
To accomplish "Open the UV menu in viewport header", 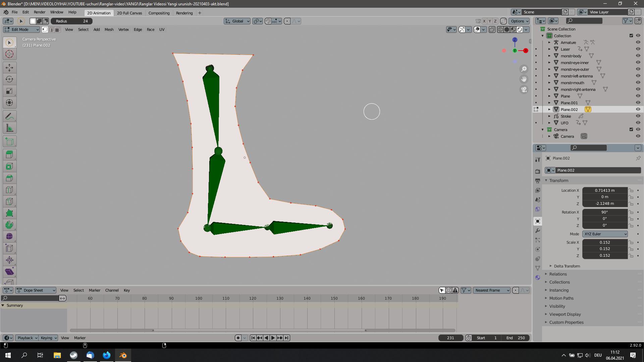I will tap(162, 29).
